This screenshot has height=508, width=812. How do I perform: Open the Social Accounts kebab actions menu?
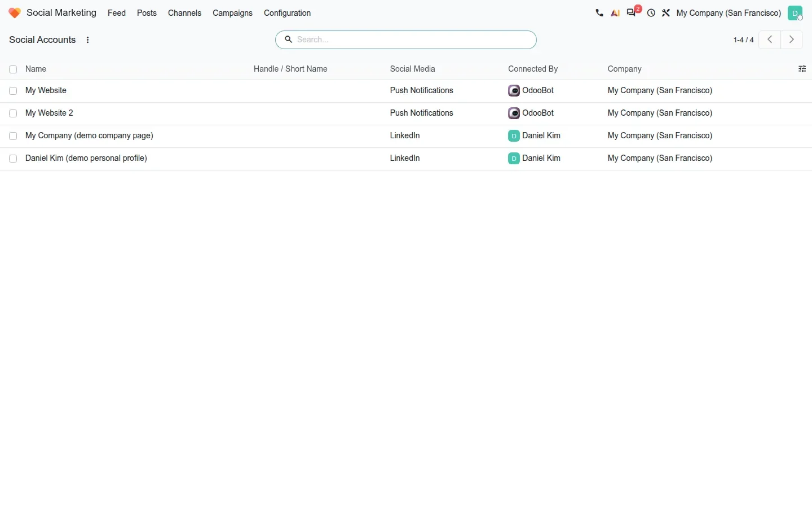pos(87,40)
